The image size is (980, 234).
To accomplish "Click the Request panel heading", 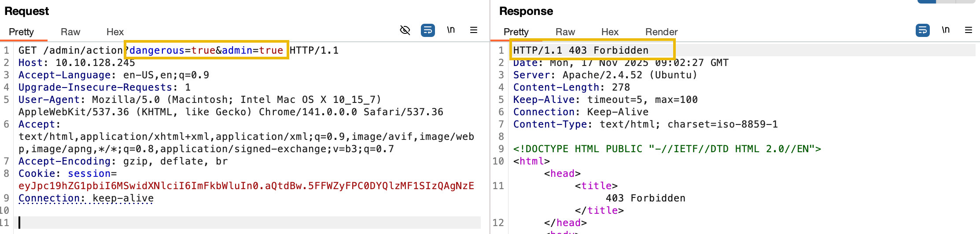I will [x=27, y=11].
